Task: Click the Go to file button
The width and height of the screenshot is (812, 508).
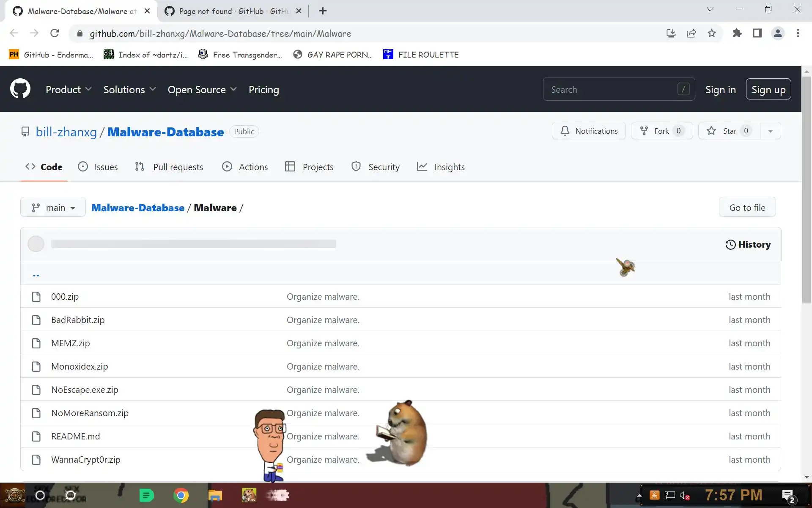Action: point(747,207)
